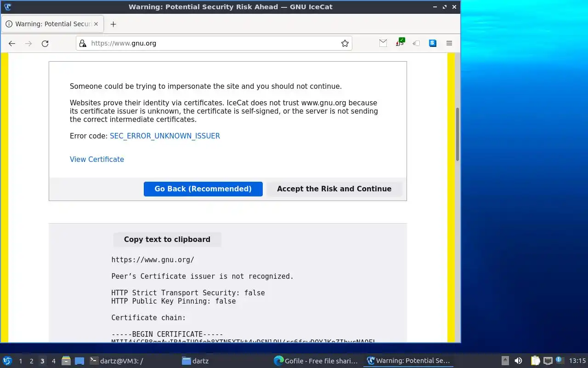Open the LibreJS extension icon

(x=400, y=43)
